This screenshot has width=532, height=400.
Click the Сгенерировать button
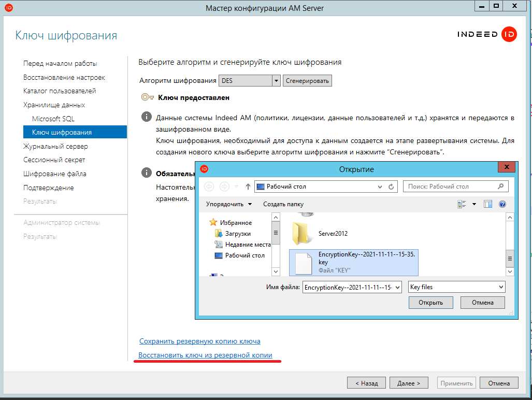click(307, 81)
